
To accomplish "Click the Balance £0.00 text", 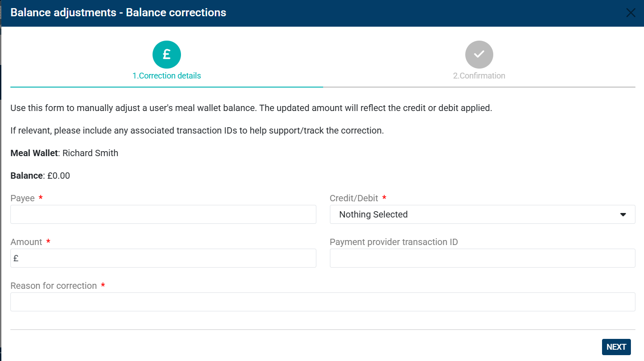I will click(x=58, y=176).
